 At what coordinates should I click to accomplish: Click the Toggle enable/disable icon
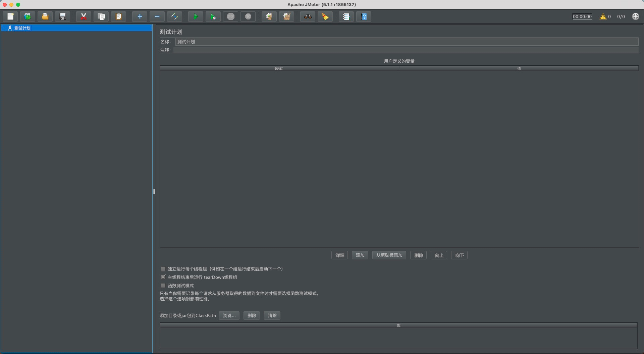tap(174, 16)
